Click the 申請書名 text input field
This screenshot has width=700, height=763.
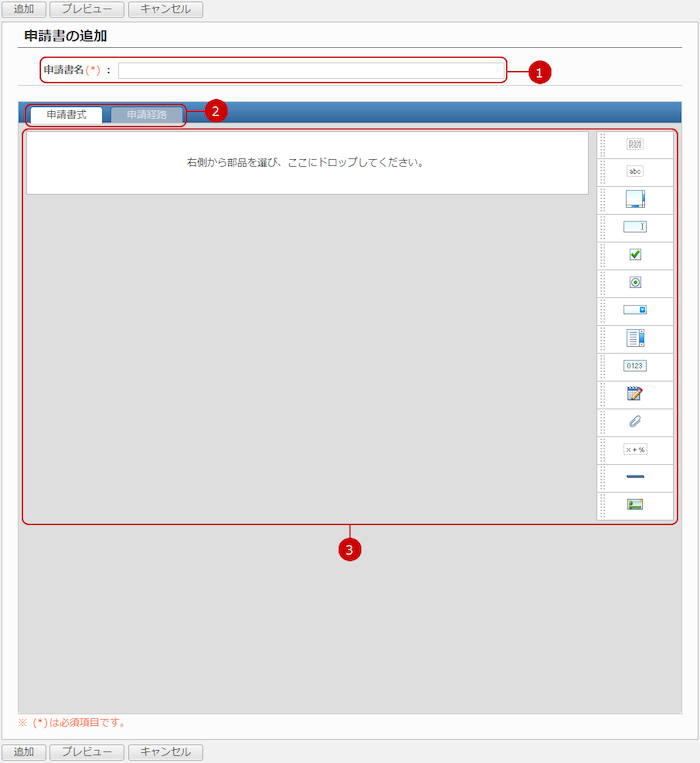(311, 71)
